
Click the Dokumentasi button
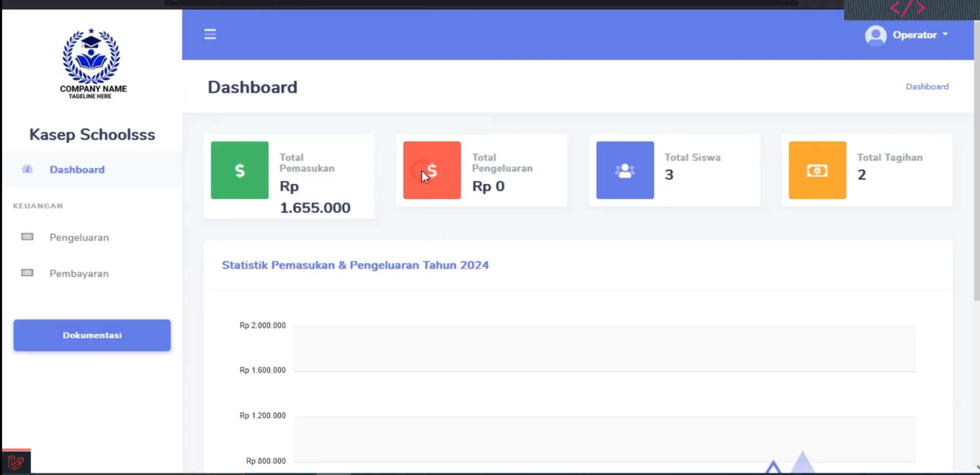click(x=92, y=335)
